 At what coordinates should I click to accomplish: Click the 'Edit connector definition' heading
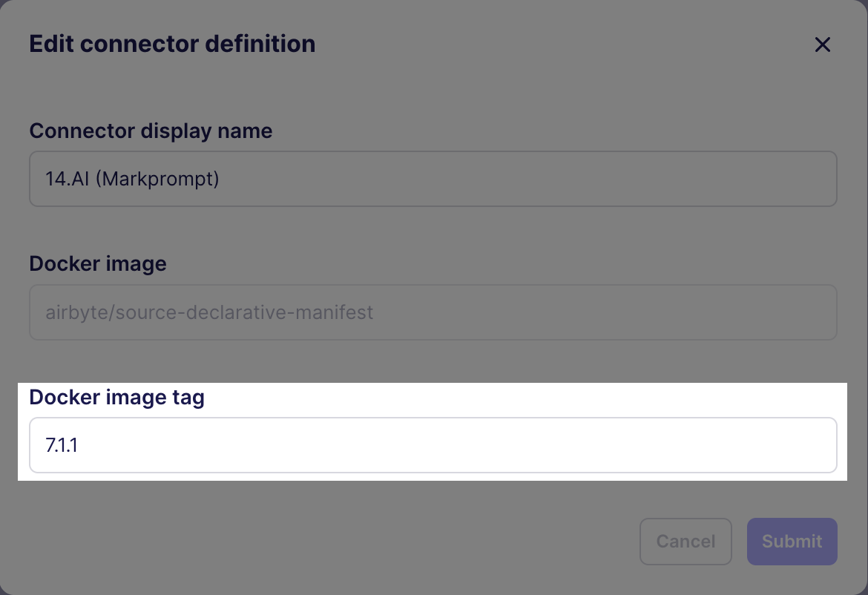tap(172, 44)
